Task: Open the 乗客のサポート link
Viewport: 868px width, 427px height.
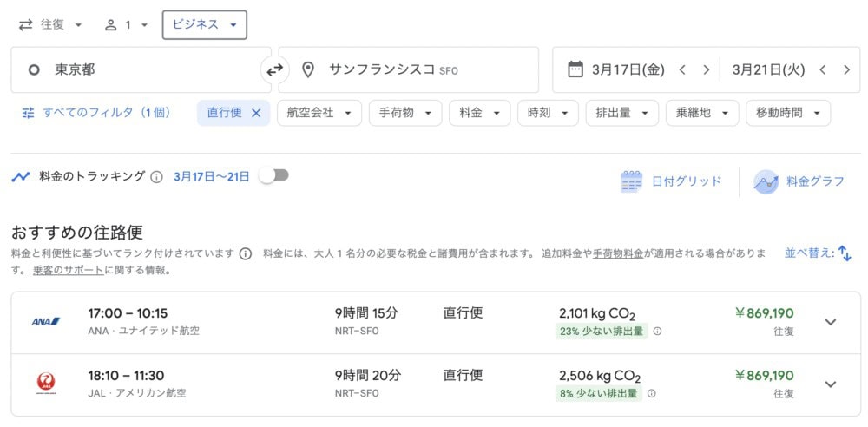Action: click(x=68, y=272)
